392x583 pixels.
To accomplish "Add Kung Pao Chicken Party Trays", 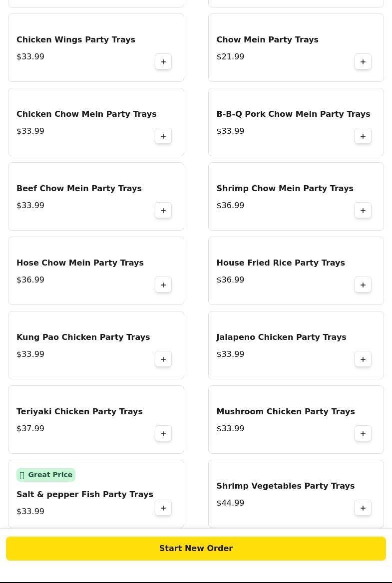I will (x=163, y=359).
